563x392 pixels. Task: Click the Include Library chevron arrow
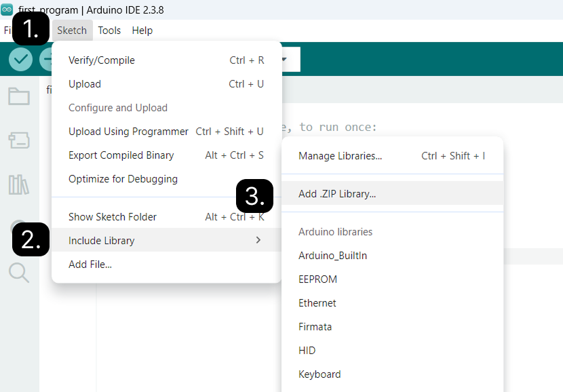pyautogui.click(x=258, y=240)
